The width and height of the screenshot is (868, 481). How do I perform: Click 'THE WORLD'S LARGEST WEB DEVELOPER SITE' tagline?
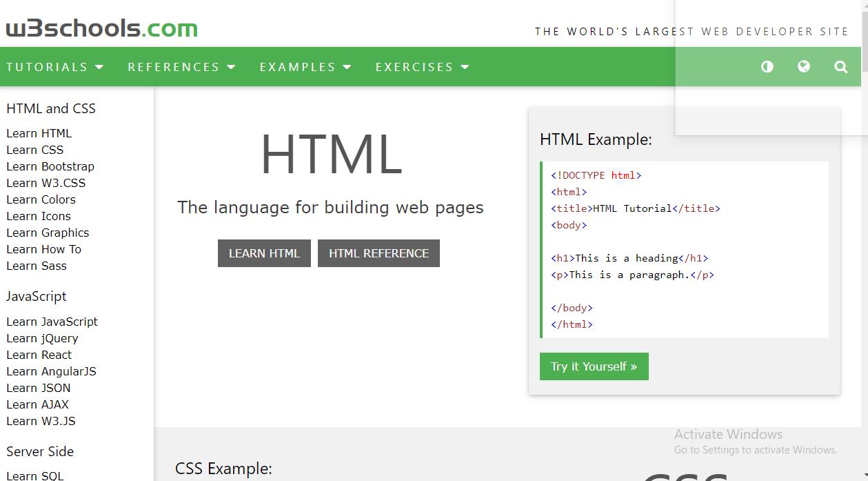coord(692,31)
